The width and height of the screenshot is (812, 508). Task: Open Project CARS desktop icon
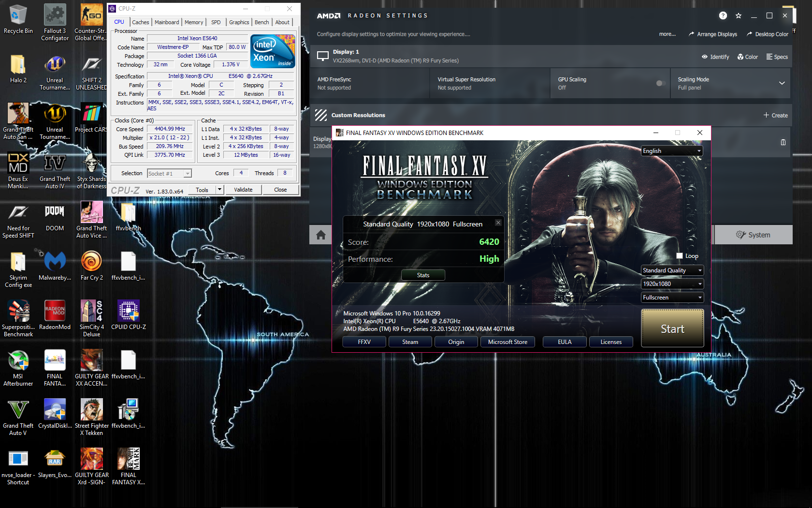tap(91, 118)
